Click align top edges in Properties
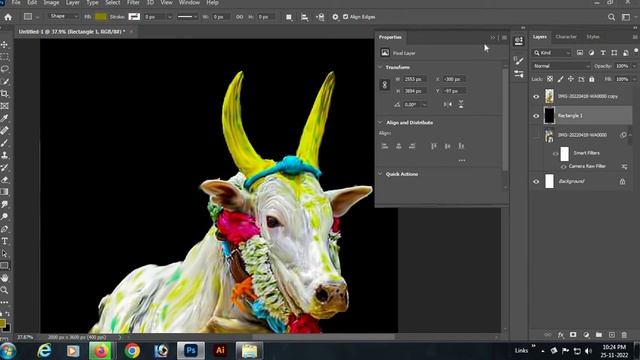 434,146
